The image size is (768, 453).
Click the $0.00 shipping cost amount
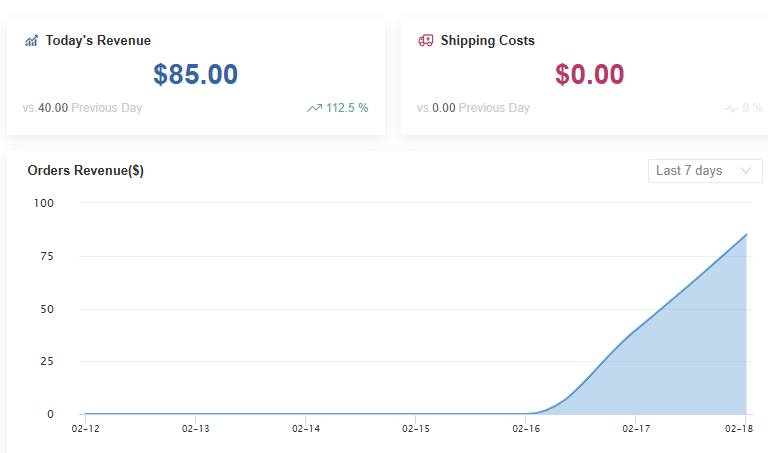[590, 75]
